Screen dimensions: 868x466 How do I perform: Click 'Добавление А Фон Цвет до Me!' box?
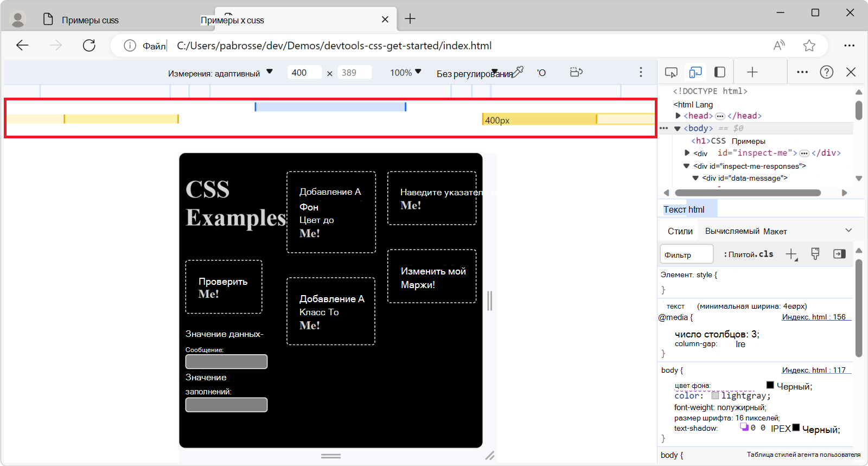pos(331,212)
